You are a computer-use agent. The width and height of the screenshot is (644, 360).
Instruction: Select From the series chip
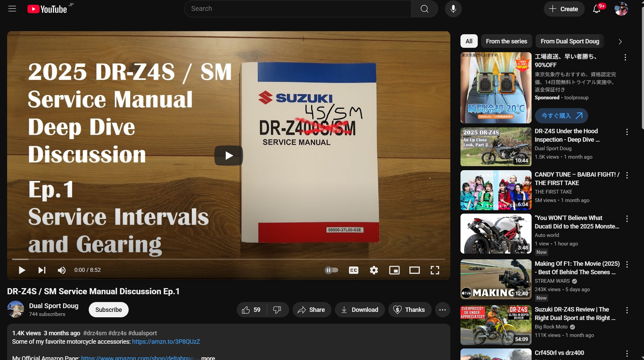click(x=506, y=41)
